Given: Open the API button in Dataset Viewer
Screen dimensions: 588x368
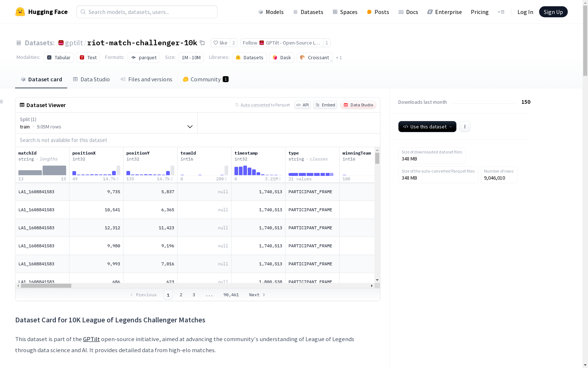Looking at the screenshot, I should (x=302, y=105).
